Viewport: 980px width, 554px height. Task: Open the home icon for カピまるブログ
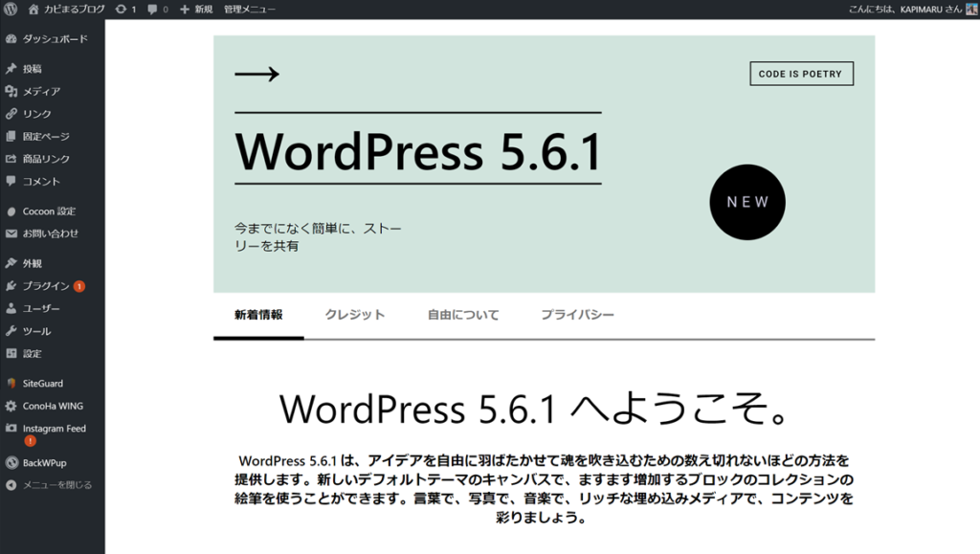(33, 9)
